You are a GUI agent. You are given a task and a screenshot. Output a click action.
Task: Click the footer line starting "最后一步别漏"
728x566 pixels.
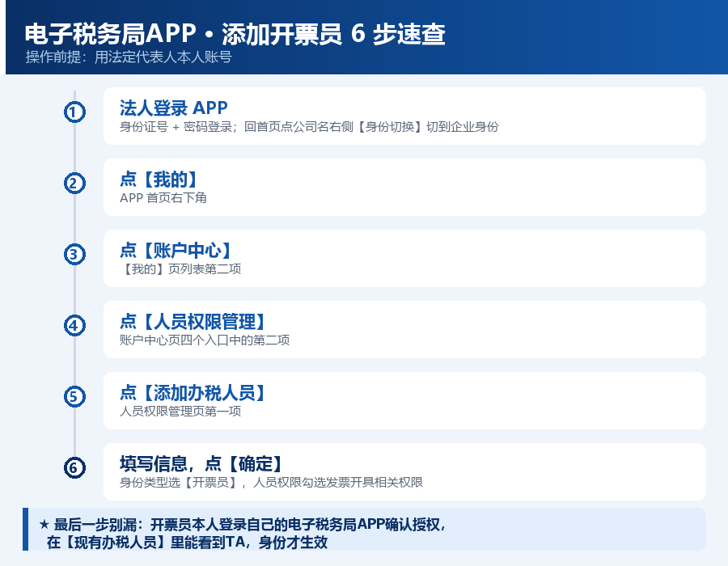243,525
